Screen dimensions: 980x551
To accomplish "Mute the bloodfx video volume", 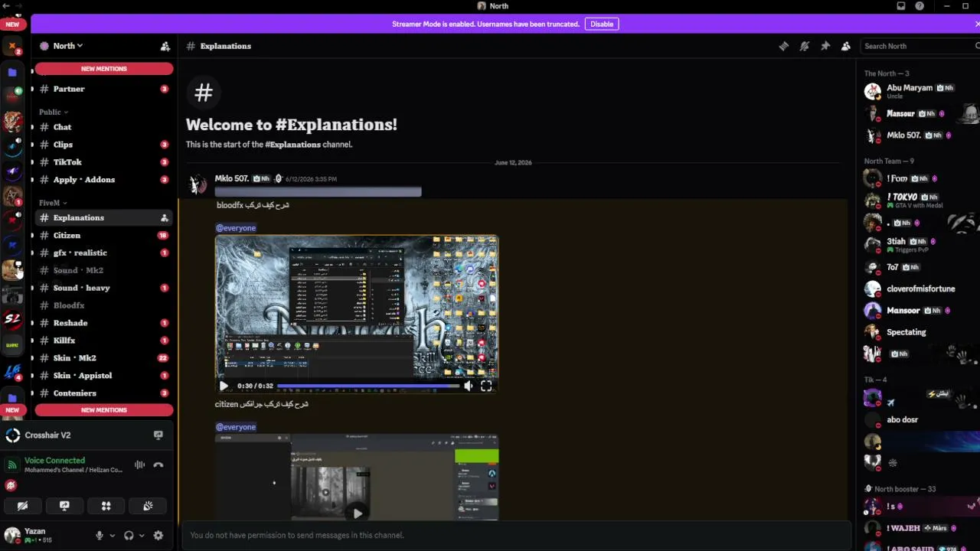I will [469, 386].
